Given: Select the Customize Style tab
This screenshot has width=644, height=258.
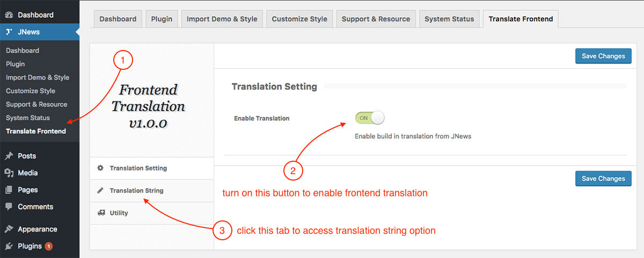Looking at the screenshot, I should [x=299, y=19].
